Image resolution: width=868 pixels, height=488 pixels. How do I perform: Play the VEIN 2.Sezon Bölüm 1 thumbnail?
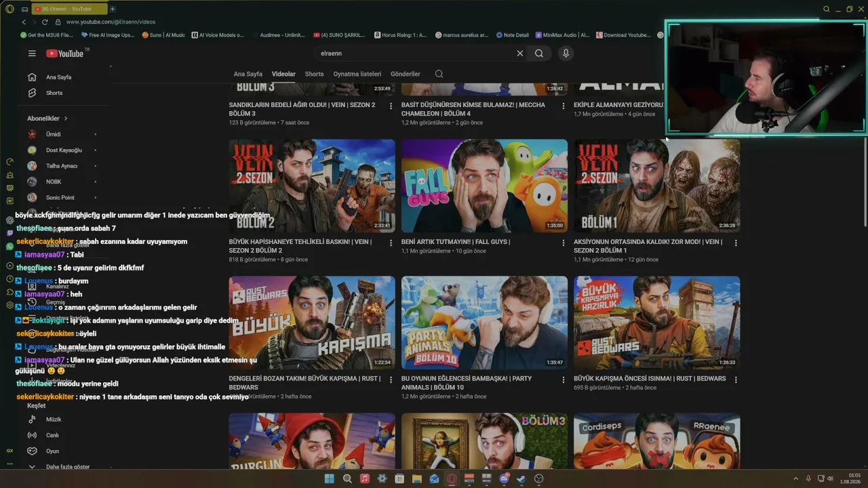click(656, 186)
